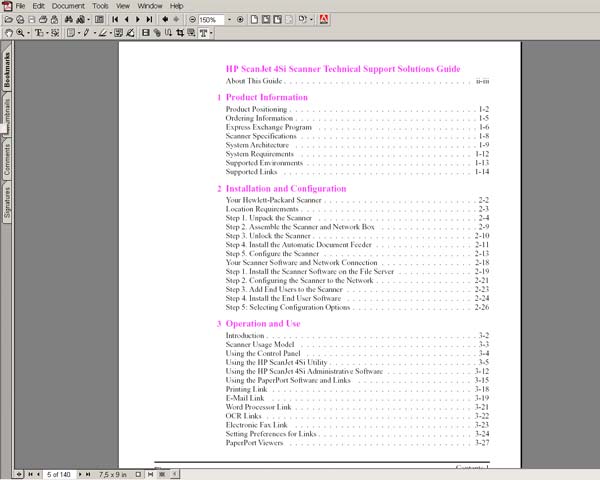Open the Help menu
The image size is (600, 480).
pos(176,6)
